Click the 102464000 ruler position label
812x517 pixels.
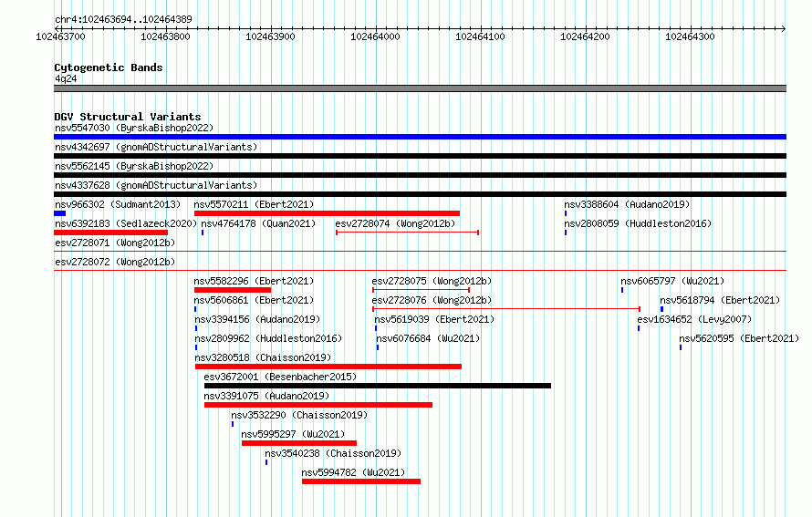(x=375, y=36)
